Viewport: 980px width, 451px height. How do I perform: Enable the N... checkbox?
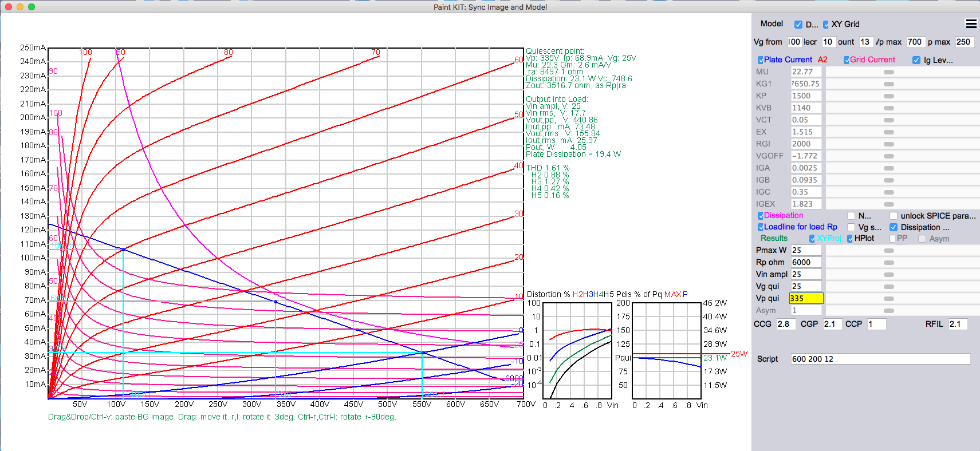[851, 216]
